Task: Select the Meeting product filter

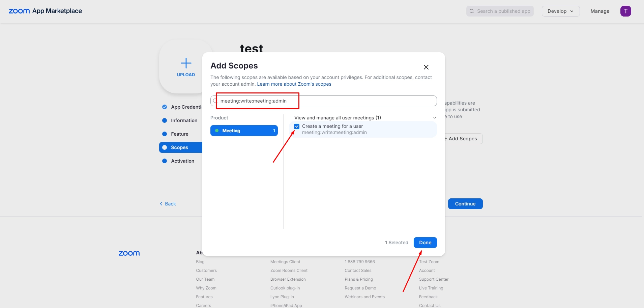Action: point(244,131)
